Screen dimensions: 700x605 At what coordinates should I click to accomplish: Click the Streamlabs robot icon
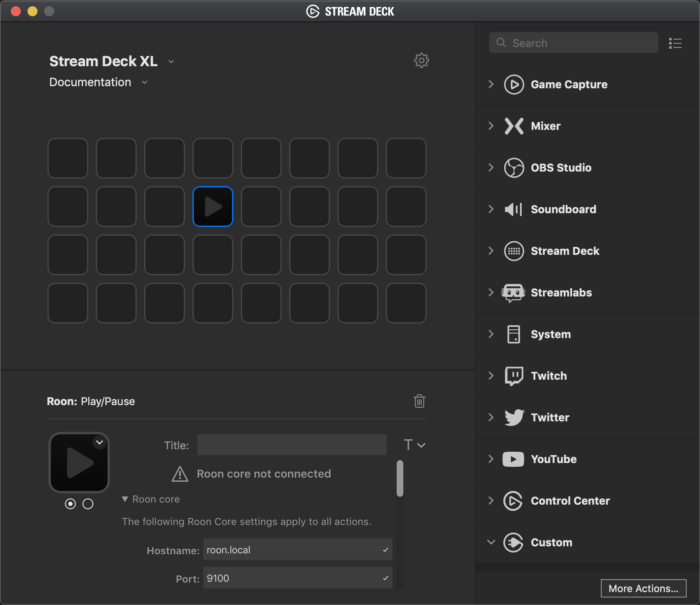(x=513, y=293)
